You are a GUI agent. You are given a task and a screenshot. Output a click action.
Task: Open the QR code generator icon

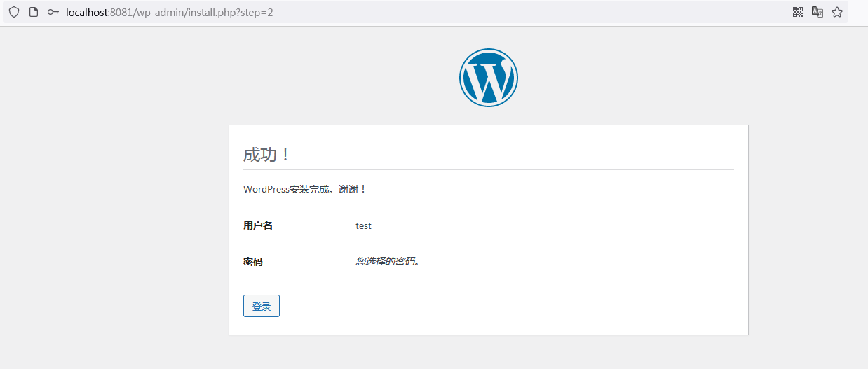798,12
